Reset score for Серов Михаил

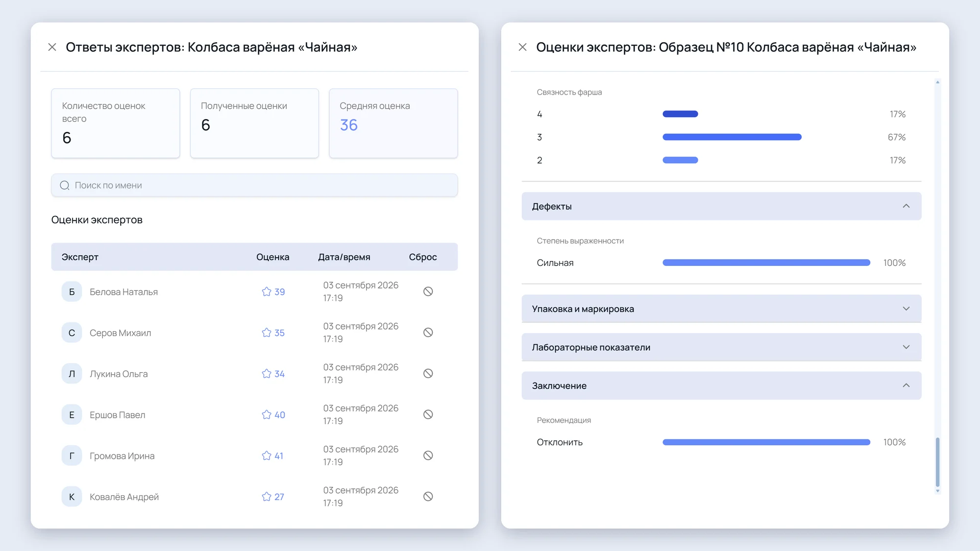point(428,333)
